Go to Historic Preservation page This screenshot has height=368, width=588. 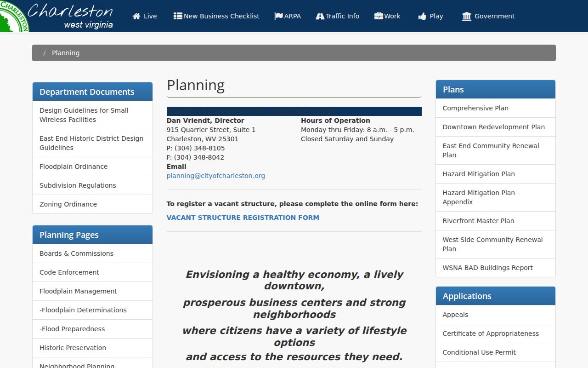[92, 348]
